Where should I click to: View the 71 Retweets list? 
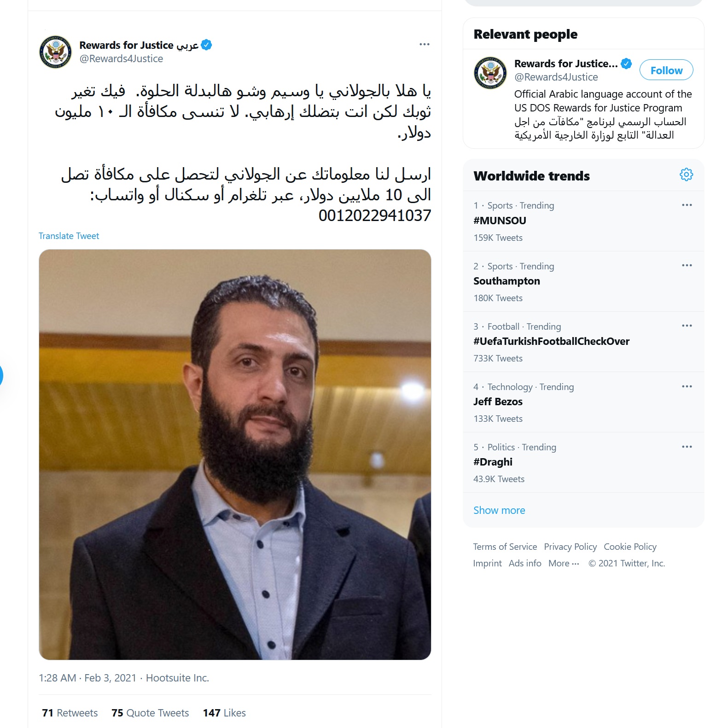click(70, 713)
